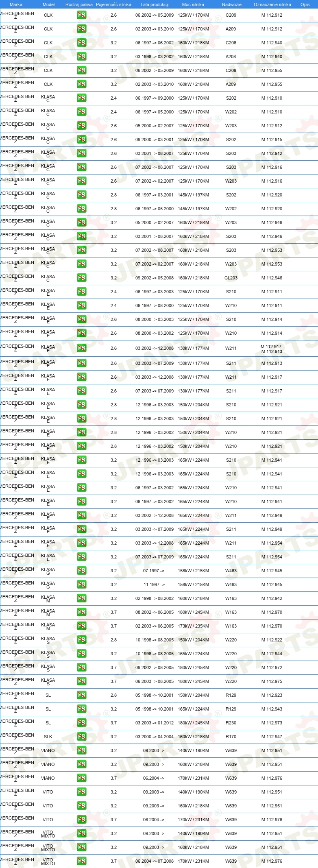This screenshot has width=318, height=868.
Task: Click the 173kW / 235KM power cell
Action: tap(193, 626)
